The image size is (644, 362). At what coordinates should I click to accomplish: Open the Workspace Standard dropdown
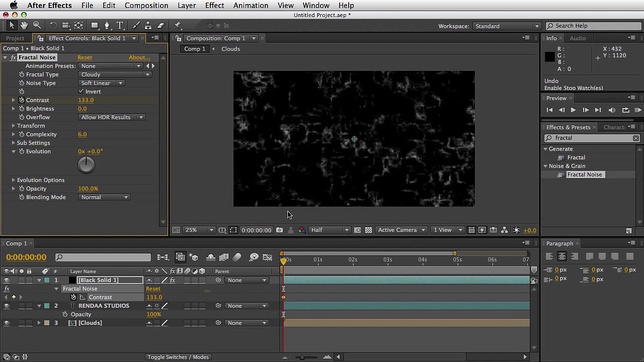click(507, 26)
